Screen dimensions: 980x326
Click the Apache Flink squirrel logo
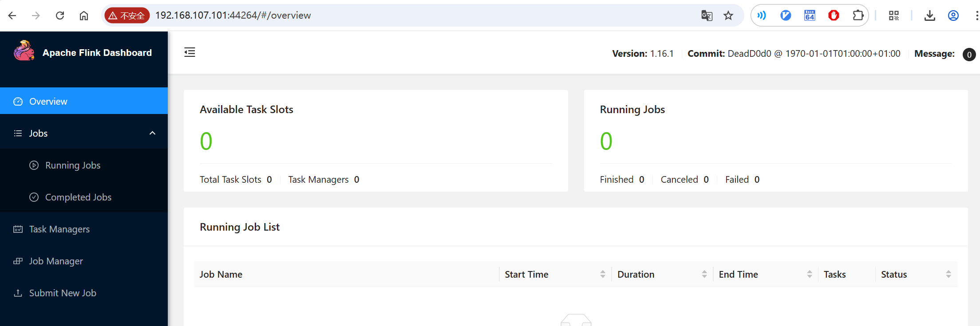(x=24, y=51)
